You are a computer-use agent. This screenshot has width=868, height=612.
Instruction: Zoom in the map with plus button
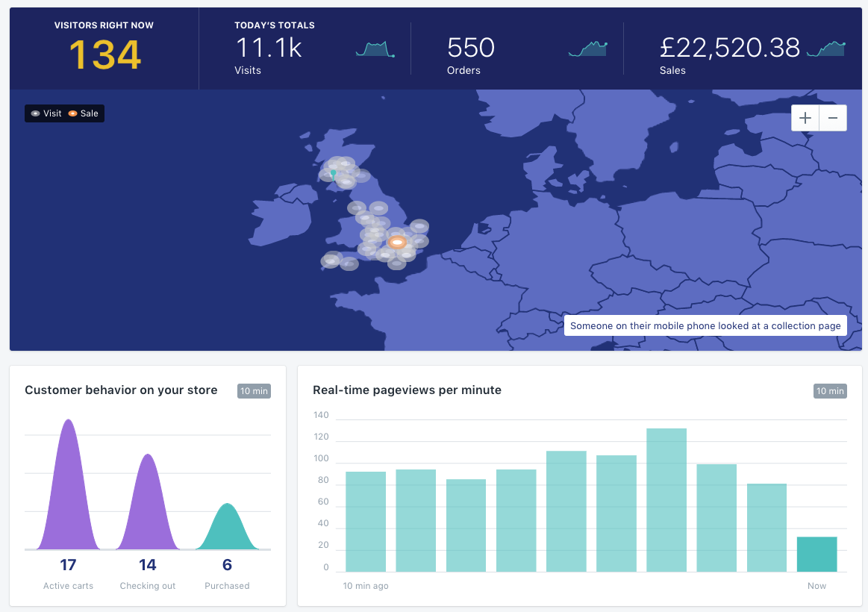(x=805, y=118)
